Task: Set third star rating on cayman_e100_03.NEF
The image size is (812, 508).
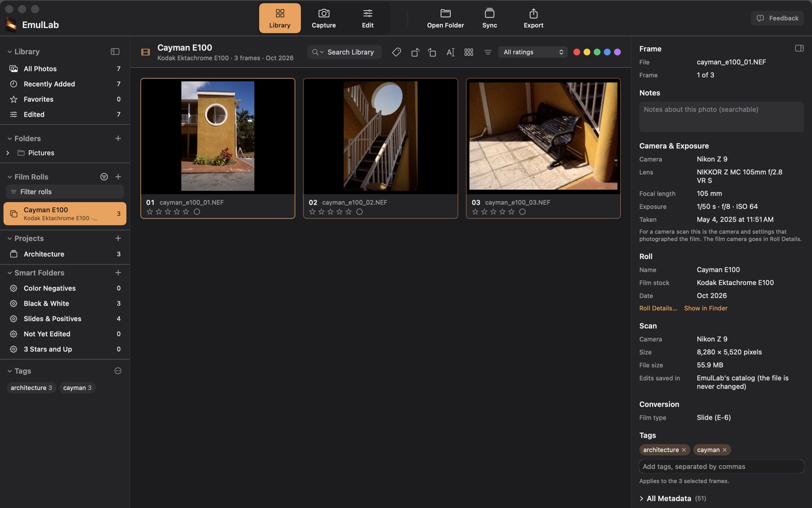Action: 493,212
